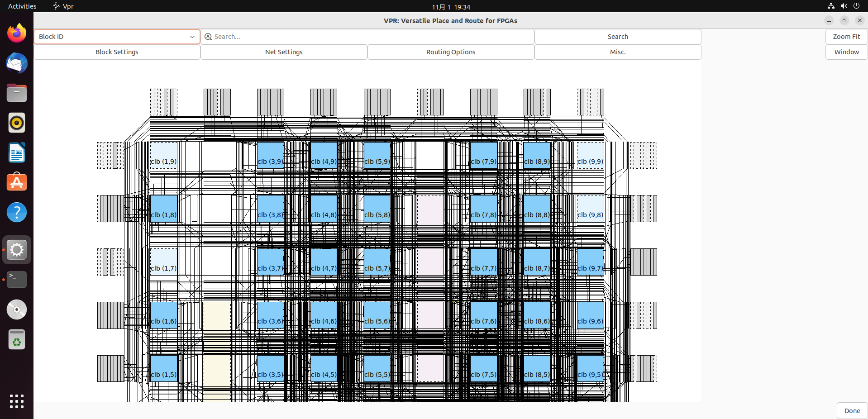
Task: Click the Search button
Action: [x=618, y=37]
